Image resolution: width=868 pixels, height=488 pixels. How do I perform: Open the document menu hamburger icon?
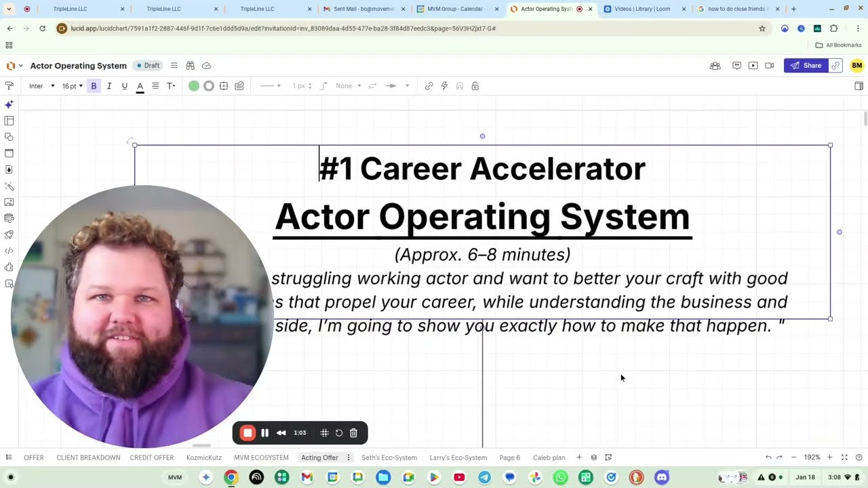click(174, 66)
